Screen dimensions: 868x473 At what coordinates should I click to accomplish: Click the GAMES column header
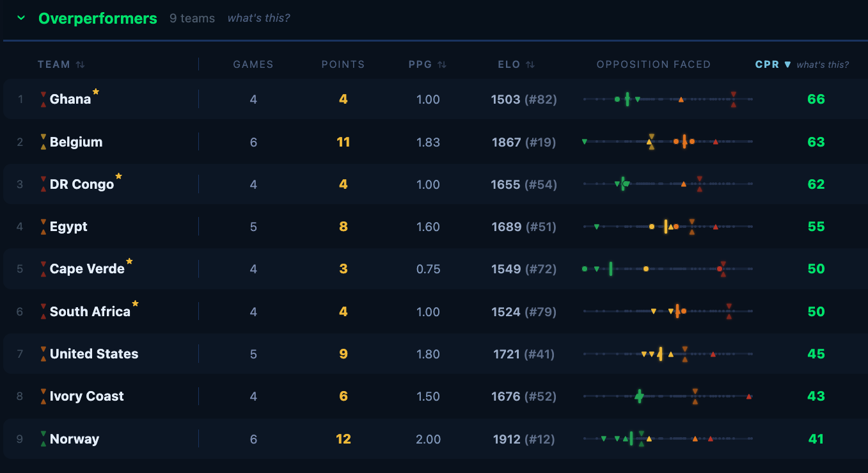click(253, 65)
